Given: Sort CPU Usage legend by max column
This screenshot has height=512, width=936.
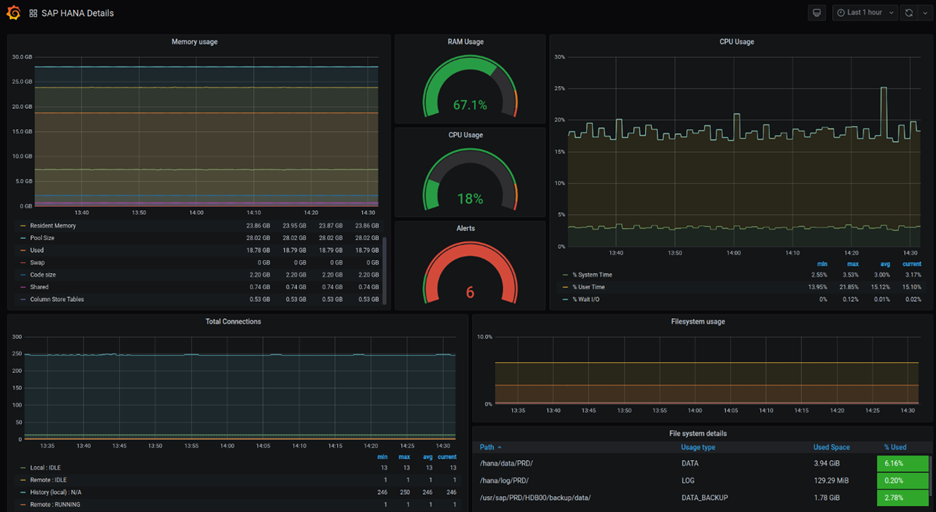Looking at the screenshot, I should 853,264.
